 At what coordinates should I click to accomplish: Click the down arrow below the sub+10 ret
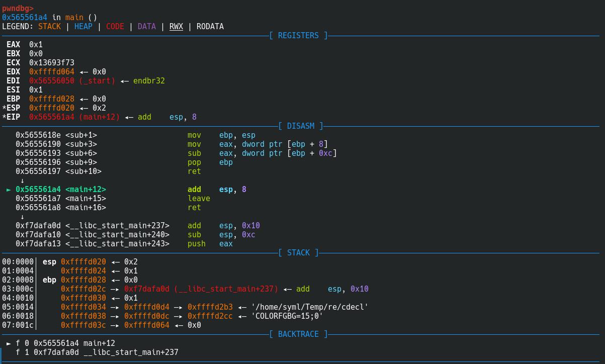click(22, 180)
